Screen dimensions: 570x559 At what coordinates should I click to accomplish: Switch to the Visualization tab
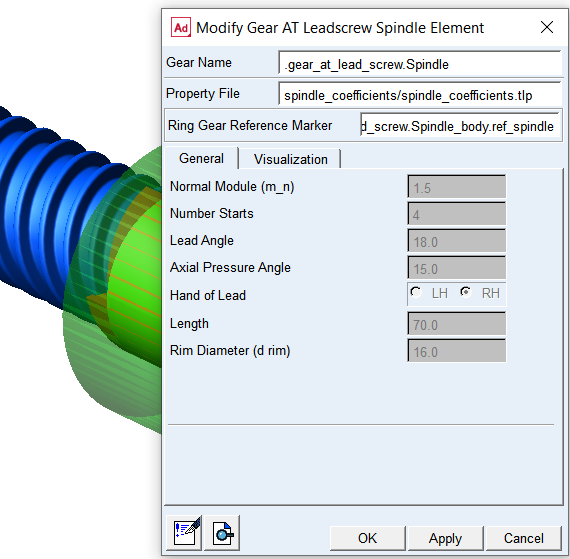[x=290, y=159]
